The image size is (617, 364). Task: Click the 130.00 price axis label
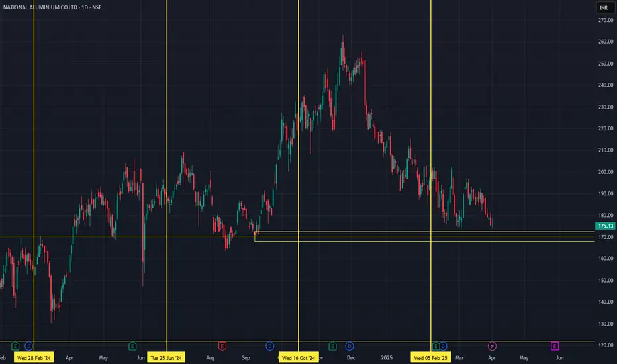(606, 324)
